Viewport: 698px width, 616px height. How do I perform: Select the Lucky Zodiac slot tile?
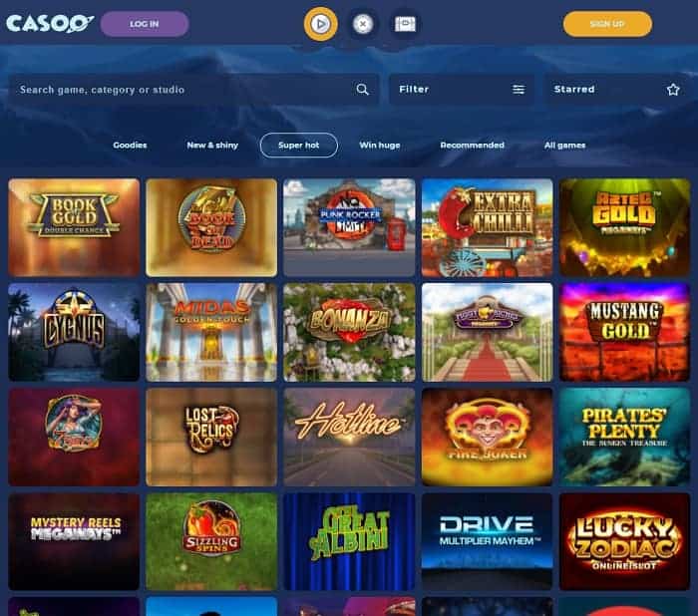[x=624, y=541]
